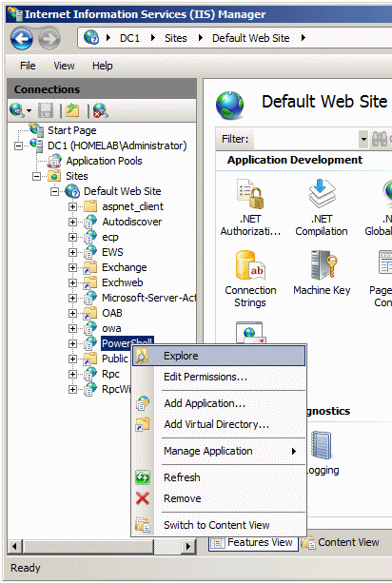Open Manage Application submenu

click(219, 451)
